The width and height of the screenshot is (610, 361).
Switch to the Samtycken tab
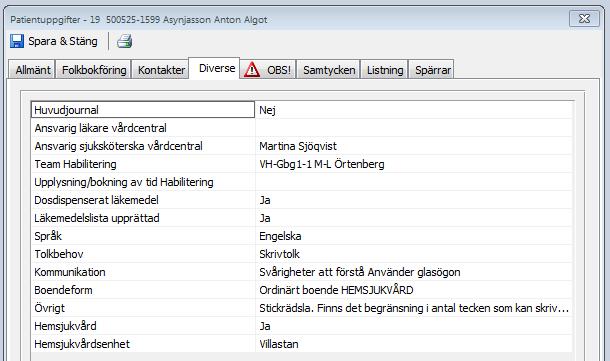[x=329, y=70]
